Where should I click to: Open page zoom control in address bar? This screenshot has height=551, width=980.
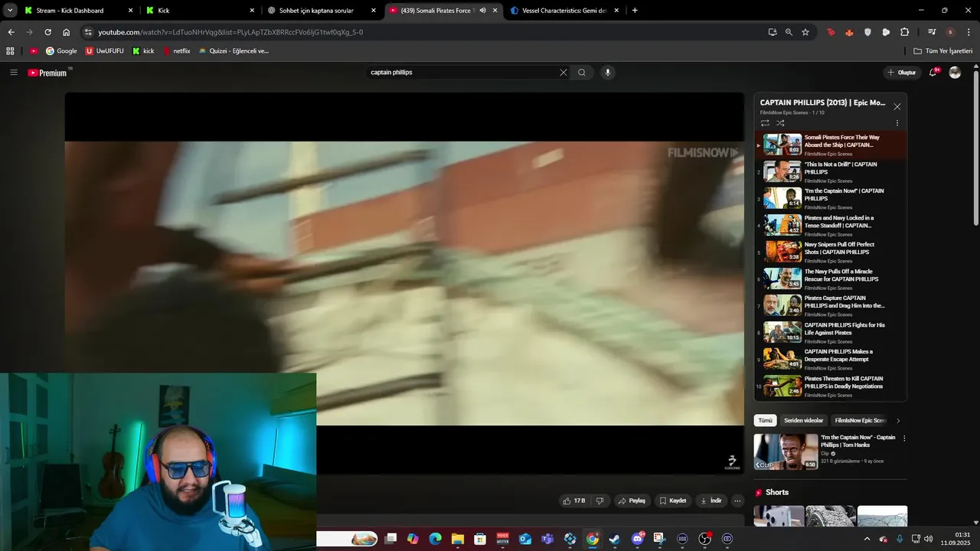point(789,32)
